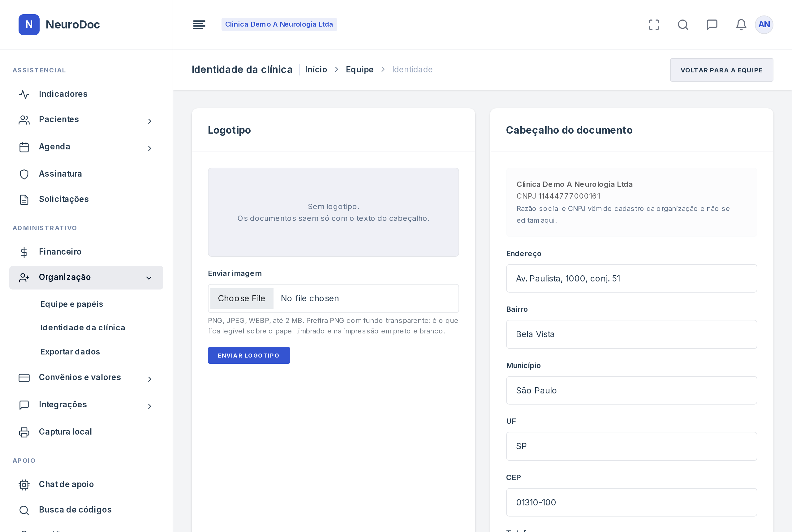The height and width of the screenshot is (532, 792).
Task: Click Voltar para a equipe button
Action: click(721, 70)
